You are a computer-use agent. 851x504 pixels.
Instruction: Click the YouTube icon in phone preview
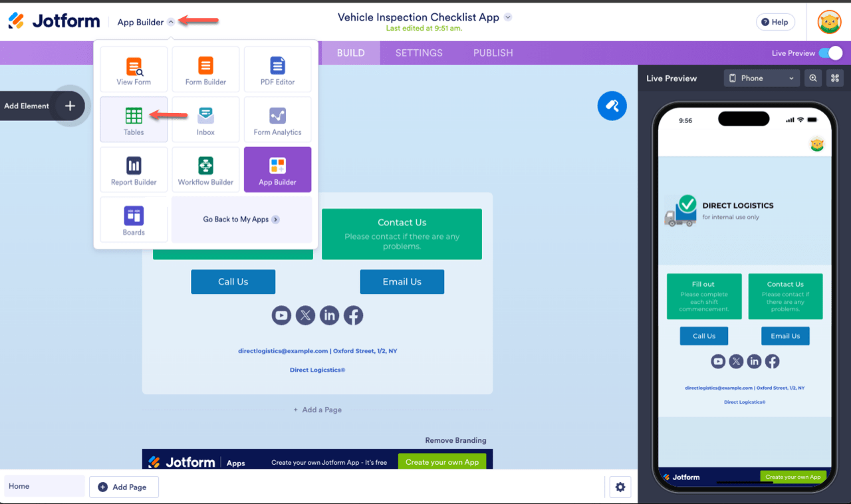click(x=718, y=361)
